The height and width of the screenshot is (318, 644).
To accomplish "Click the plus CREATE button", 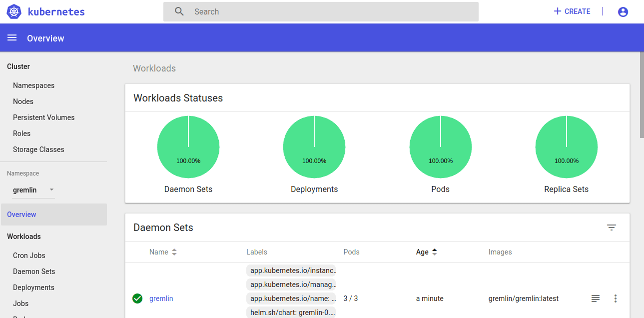I will [x=572, y=11].
